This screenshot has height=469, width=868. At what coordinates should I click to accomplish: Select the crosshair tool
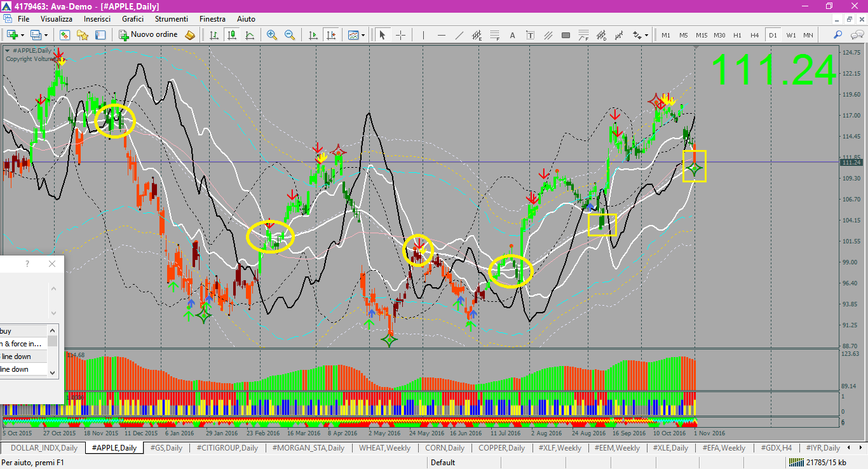(x=400, y=35)
